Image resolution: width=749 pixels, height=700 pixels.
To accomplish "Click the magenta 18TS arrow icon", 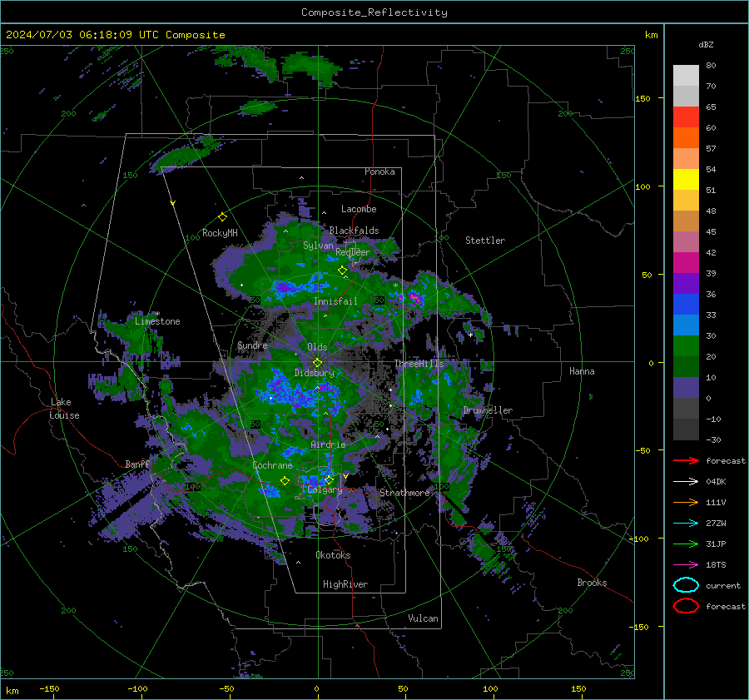I will (x=686, y=565).
